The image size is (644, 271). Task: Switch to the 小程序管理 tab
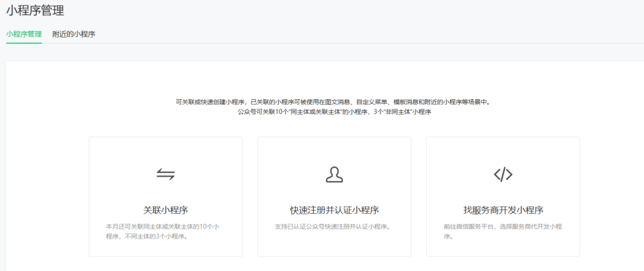pos(24,34)
